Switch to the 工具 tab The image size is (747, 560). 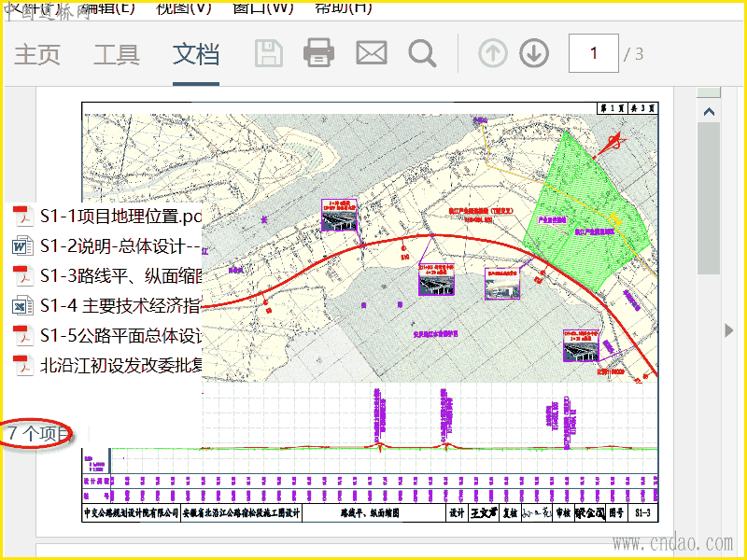point(117,54)
